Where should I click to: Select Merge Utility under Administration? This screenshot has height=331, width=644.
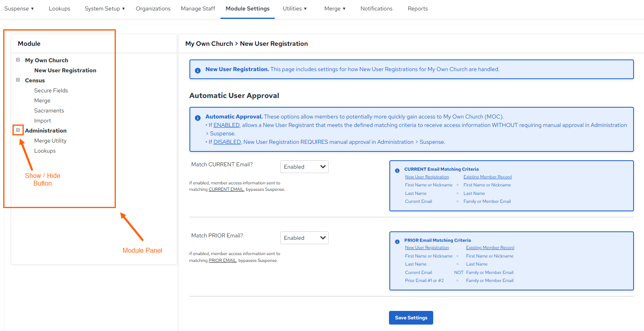point(50,141)
